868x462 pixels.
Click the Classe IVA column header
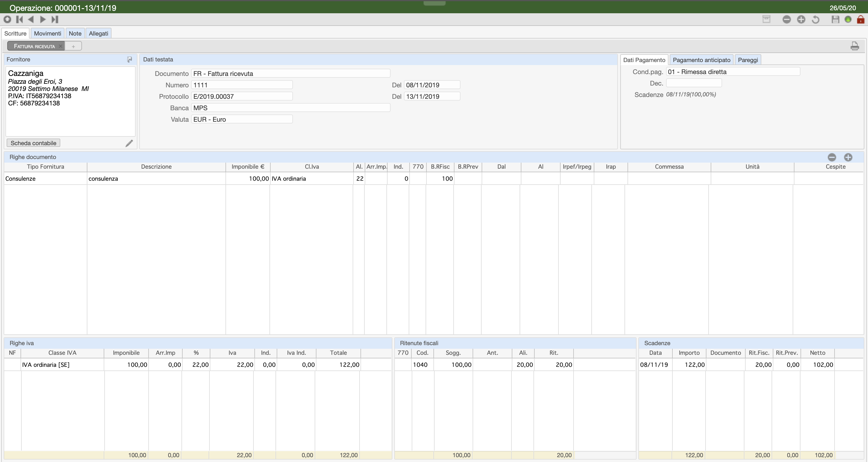tap(62, 353)
